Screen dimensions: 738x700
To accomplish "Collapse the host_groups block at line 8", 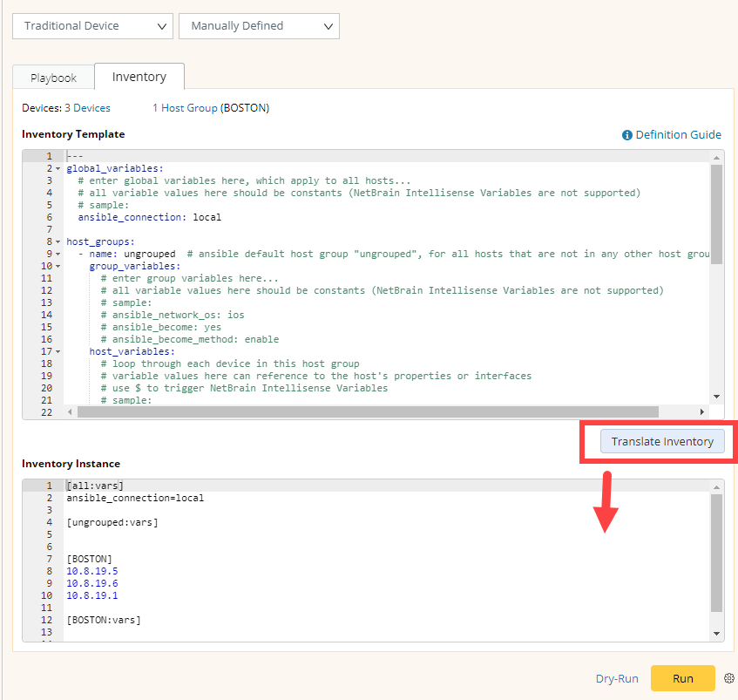I will tap(58, 241).
